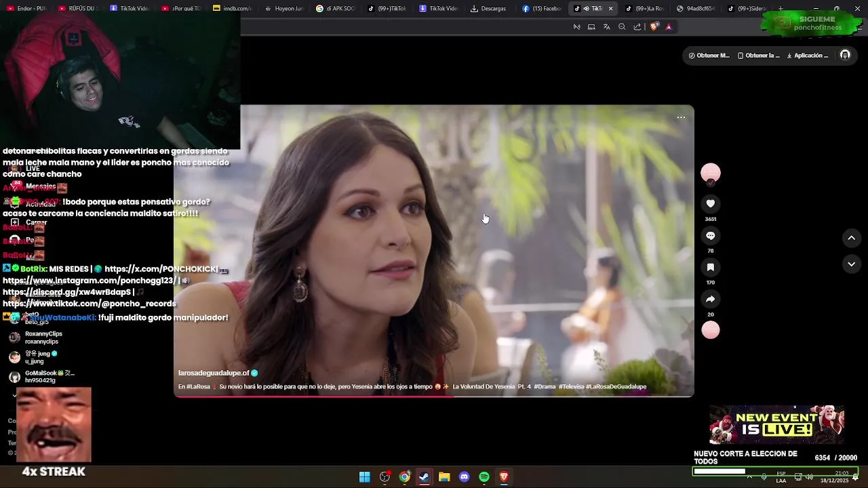Open Spotify from the taskbar
Screen dimensions: 868x488
pos(484,477)
